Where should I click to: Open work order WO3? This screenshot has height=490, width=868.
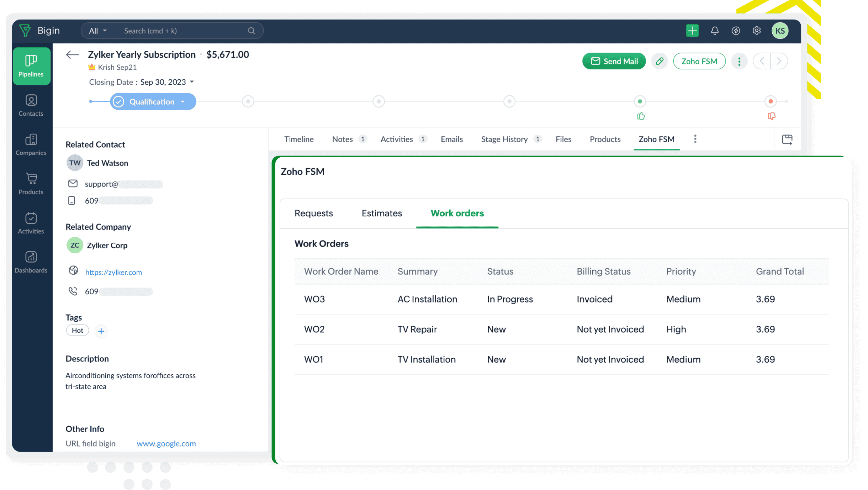314,299
